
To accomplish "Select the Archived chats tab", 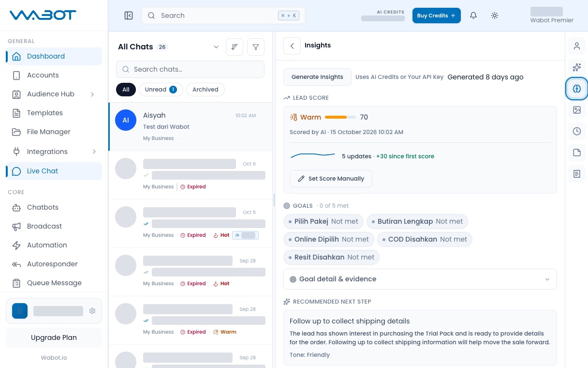I will (205, 90).
